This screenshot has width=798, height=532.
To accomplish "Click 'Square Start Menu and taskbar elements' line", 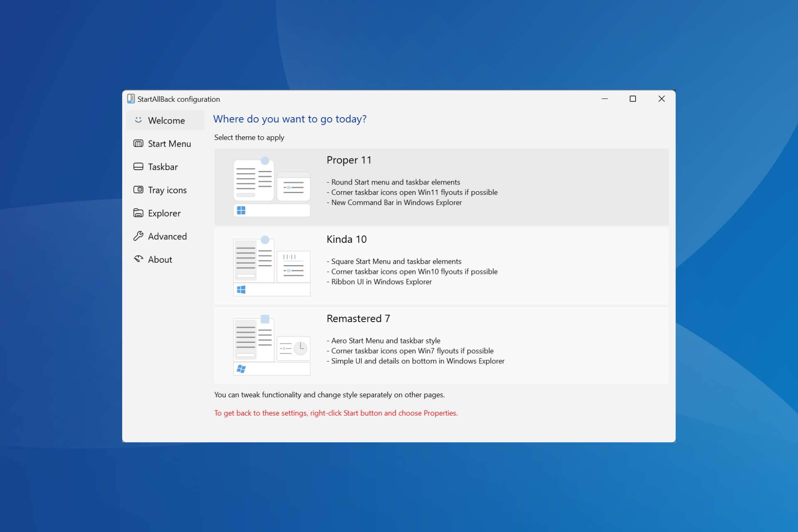I will 394,261.
